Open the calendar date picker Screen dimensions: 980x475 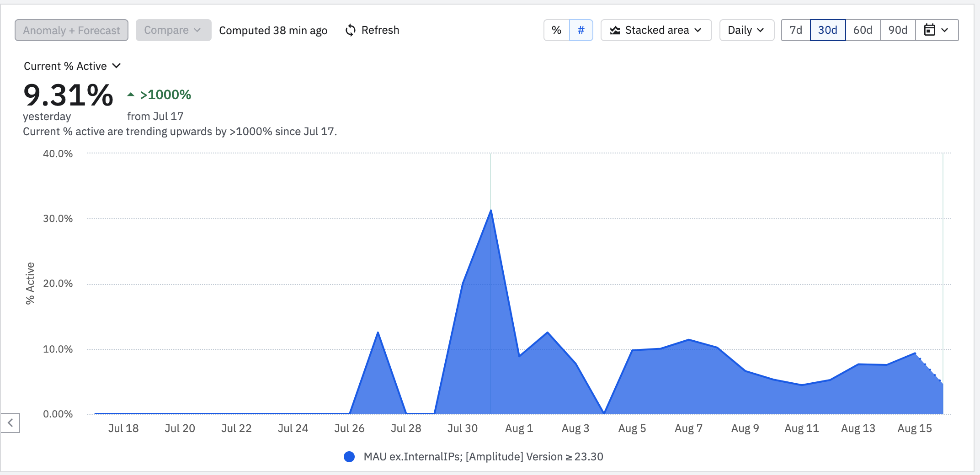937,30
